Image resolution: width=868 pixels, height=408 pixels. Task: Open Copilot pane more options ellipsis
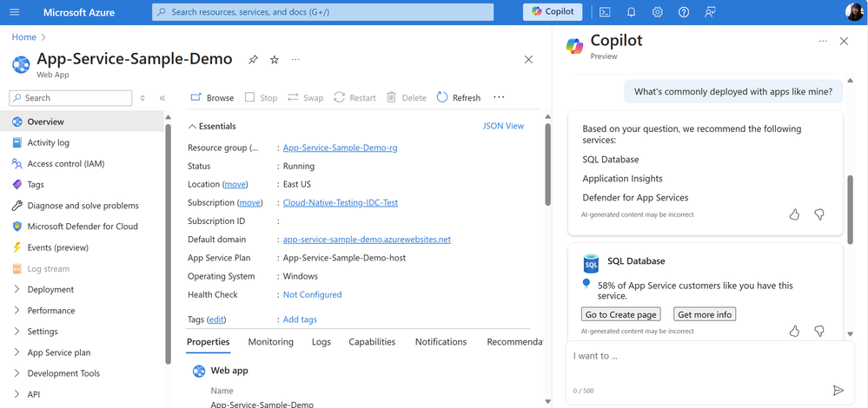(x=823, y=41)
